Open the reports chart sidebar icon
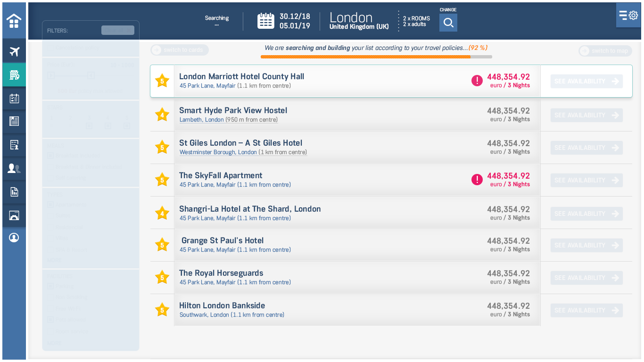Viewport: 644px width, 362px height. [14, 191]
